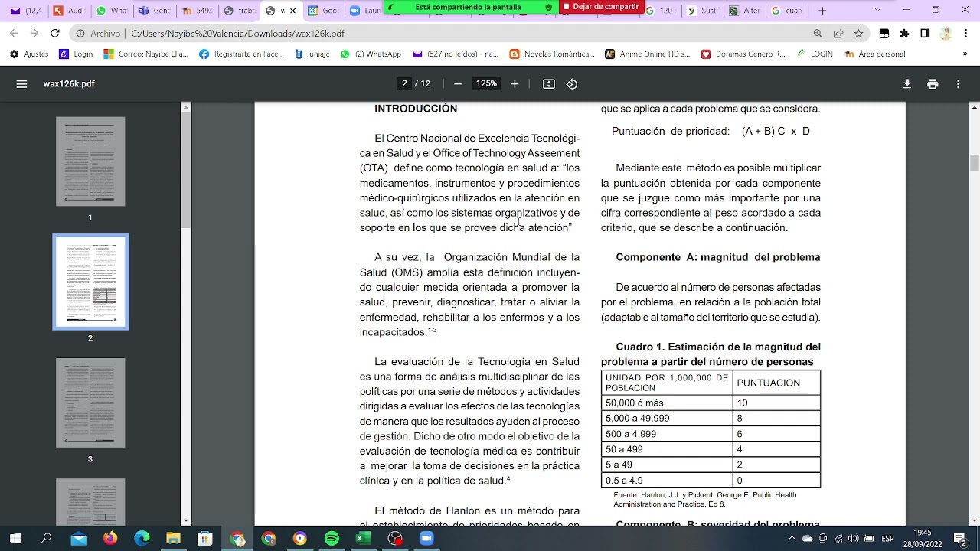The width and height of the screenshot is (980, 551).
Task: Open the 'Correo: Nayibe Elia...' bookmark
Action: tap(146, 54)
